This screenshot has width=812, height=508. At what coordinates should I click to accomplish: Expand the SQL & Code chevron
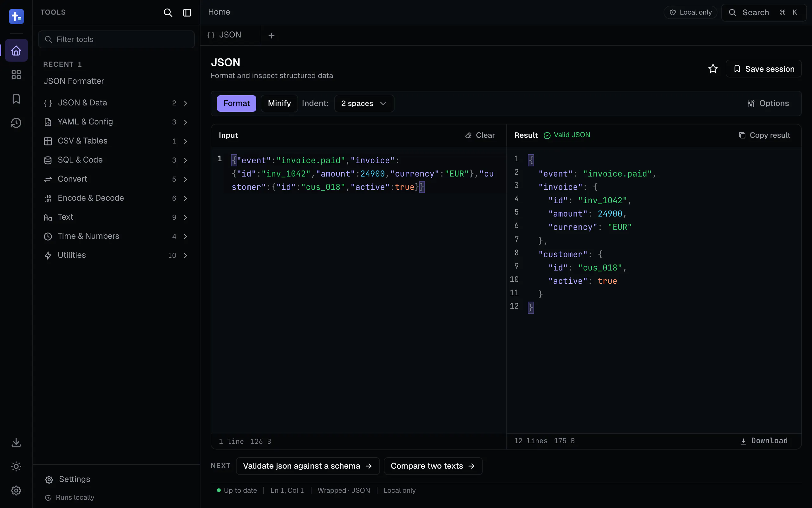coord(186,160)
